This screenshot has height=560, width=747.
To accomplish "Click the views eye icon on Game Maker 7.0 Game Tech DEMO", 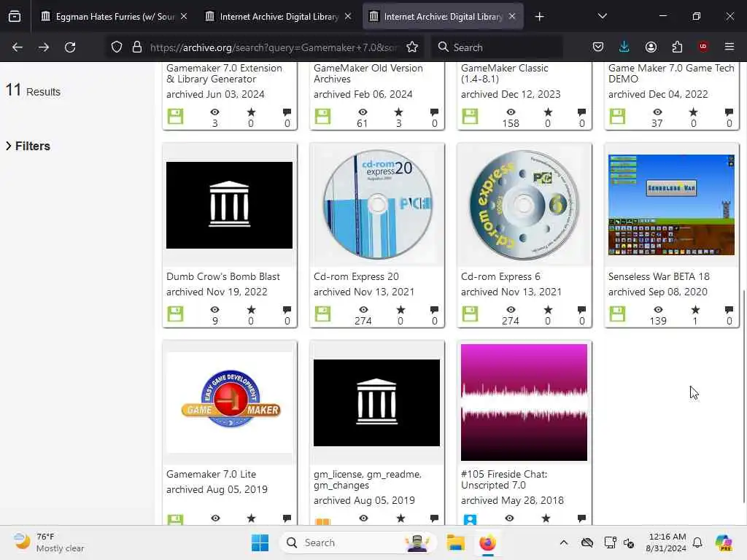I will [x=657, y=112].
